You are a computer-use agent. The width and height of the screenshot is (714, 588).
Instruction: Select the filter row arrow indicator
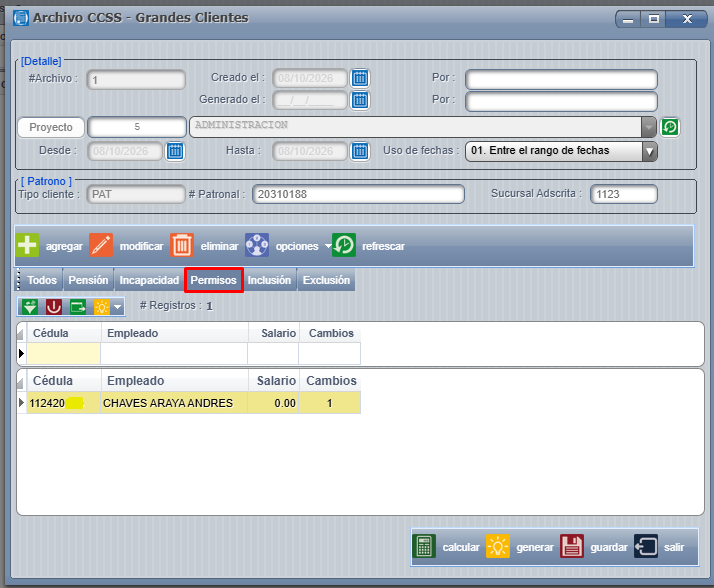21,353
